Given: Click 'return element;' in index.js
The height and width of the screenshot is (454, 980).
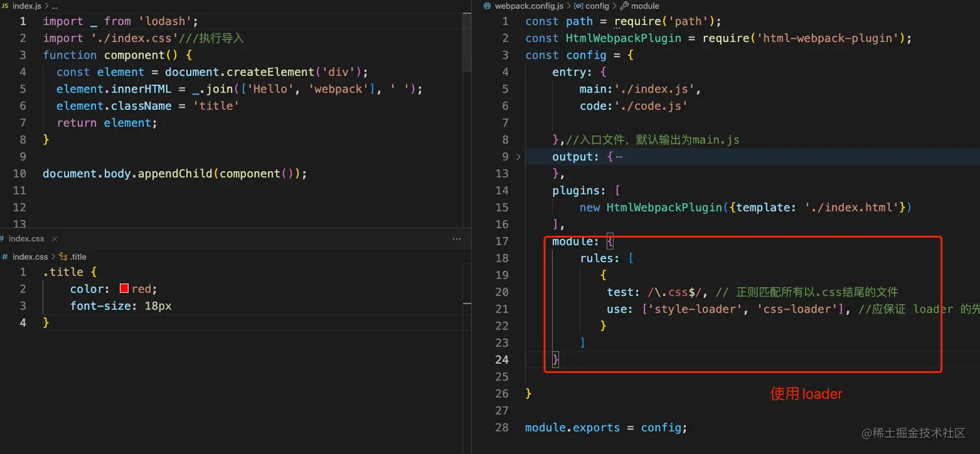Looking at the screenshot, I should tap(107, 122).
